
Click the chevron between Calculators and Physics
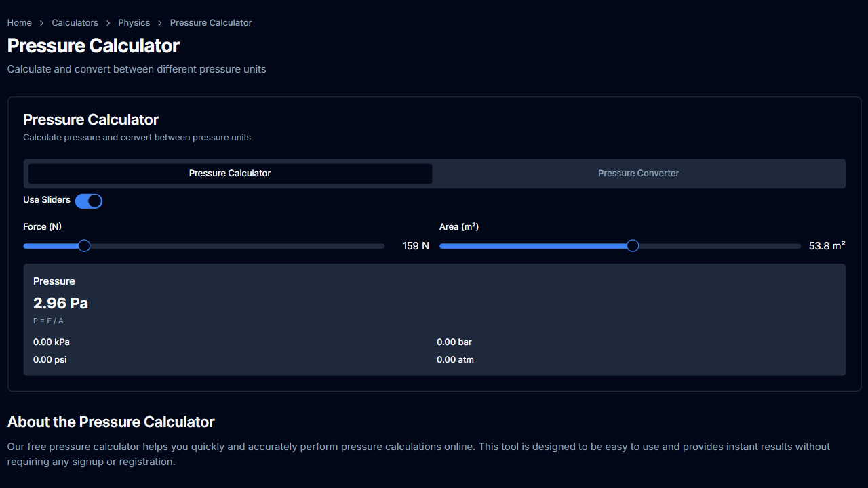coord(108,23)
